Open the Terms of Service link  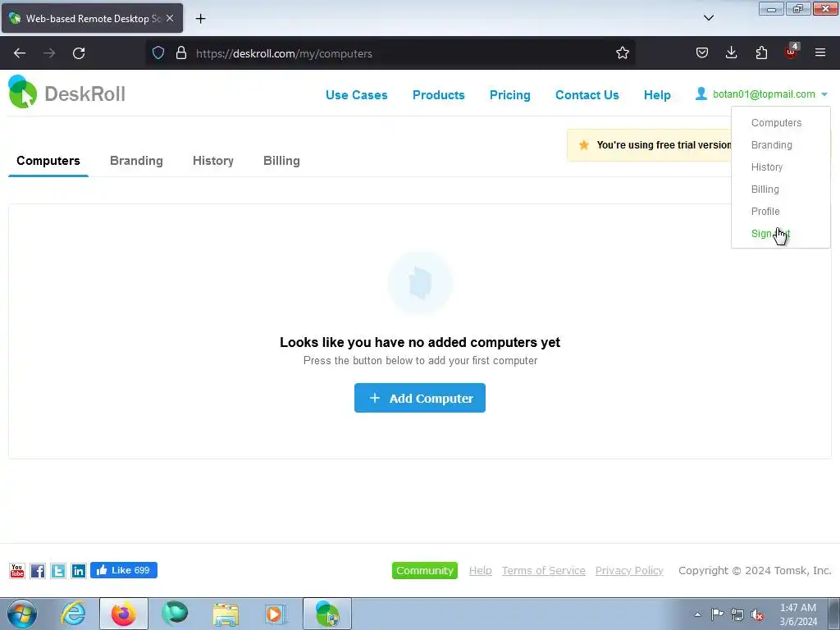click(543, 571)
